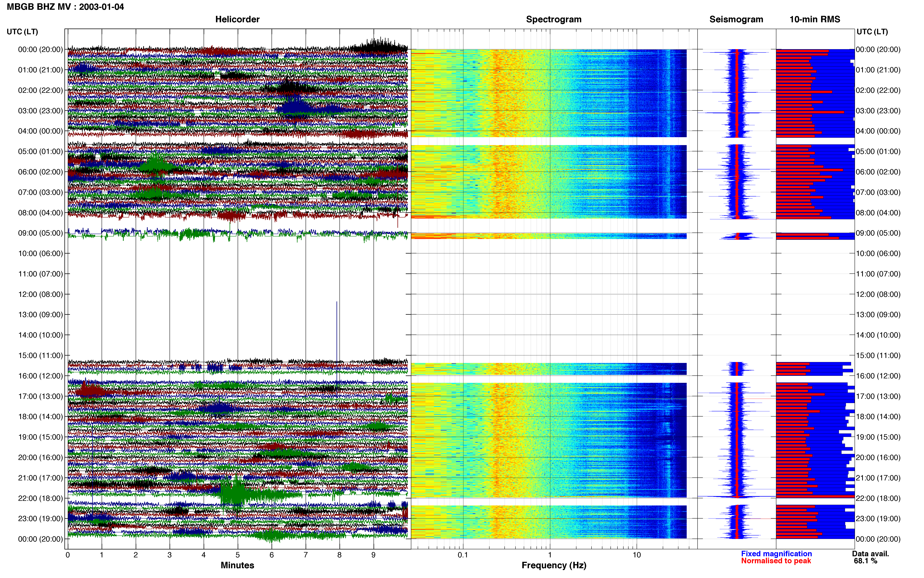Viewport: 924px width, 578px height.
Task: Click the 'Minutes' axis title
Action: (x=237, y=565)
